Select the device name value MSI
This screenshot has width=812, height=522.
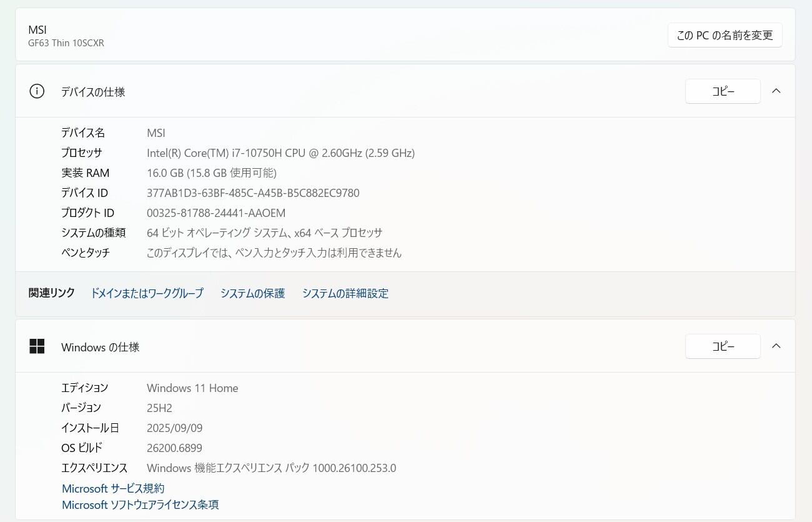(x=156, y=133)
